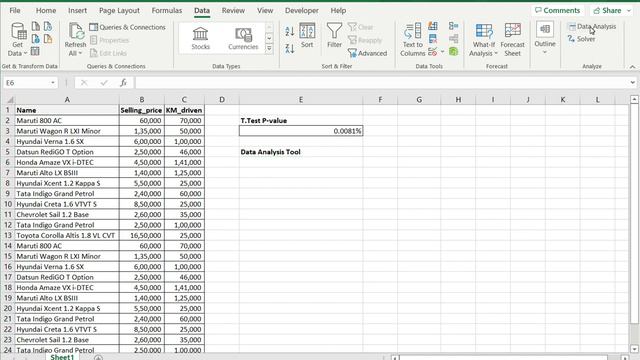The width and height of the screenshot is (640, 360).
Task: Open Advanced filter options
Action: pos(367,53)
